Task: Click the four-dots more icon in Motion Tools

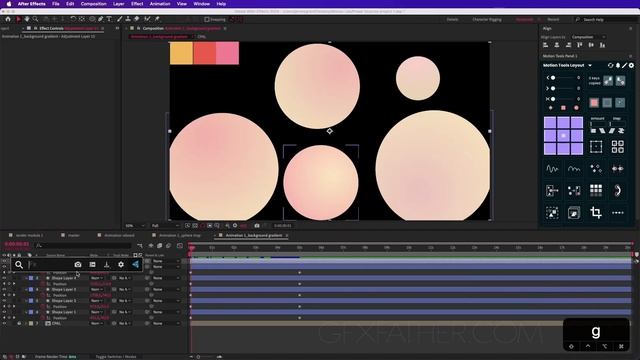Action: [x=618, y=213]
